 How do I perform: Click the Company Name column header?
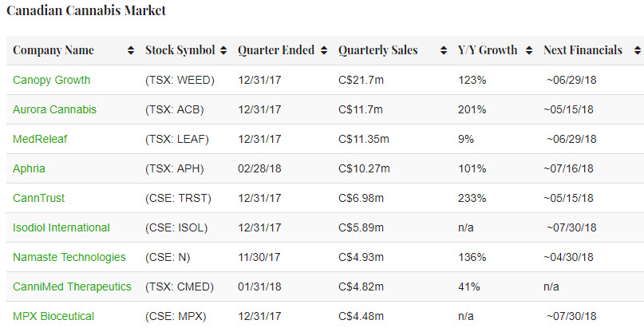pos(53,50)
